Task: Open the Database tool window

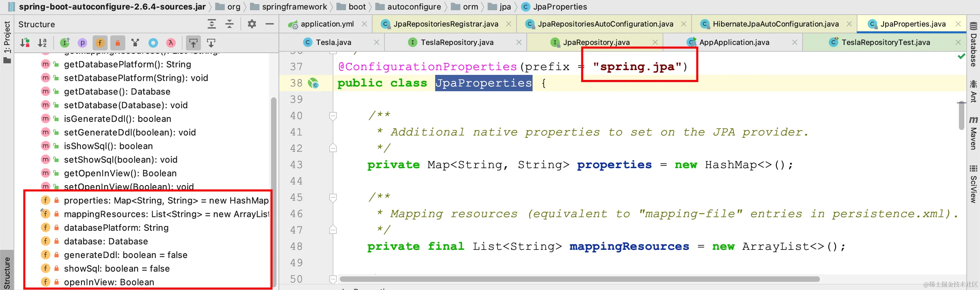Action: click(x=973, y=45)
